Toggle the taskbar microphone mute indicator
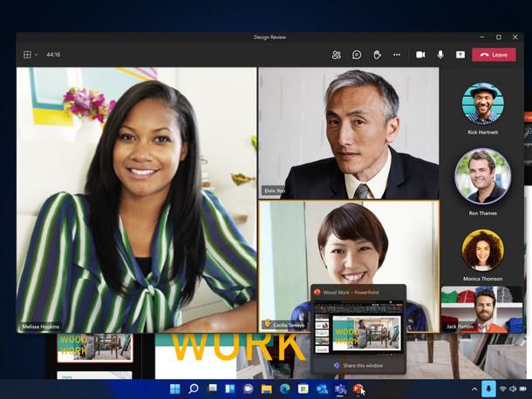 (489, 389)
